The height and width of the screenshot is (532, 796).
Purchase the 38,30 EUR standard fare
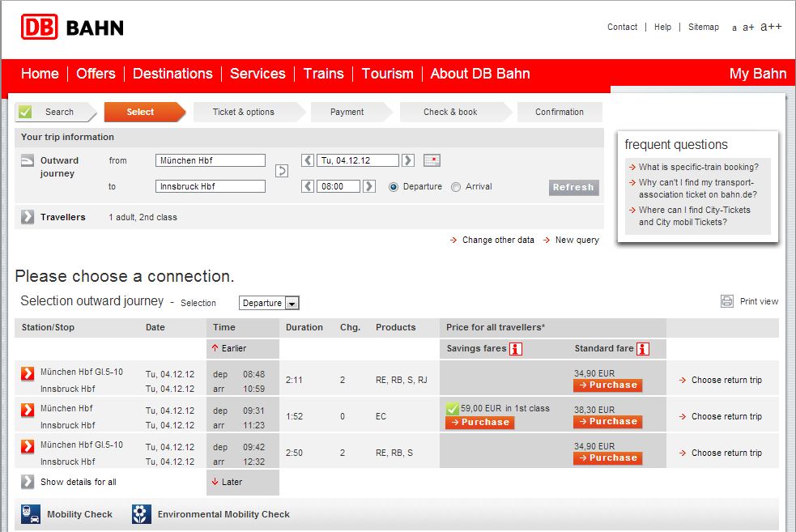point(607,422)
